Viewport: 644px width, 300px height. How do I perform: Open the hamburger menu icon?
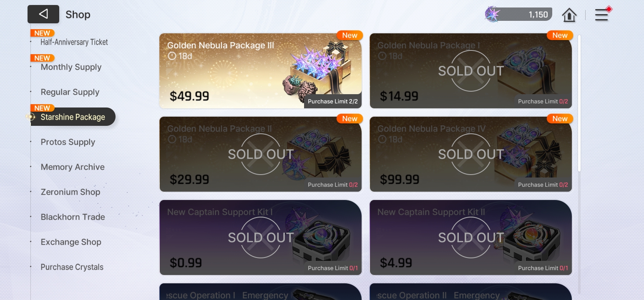pyautogui.click(x=601, y=15)
